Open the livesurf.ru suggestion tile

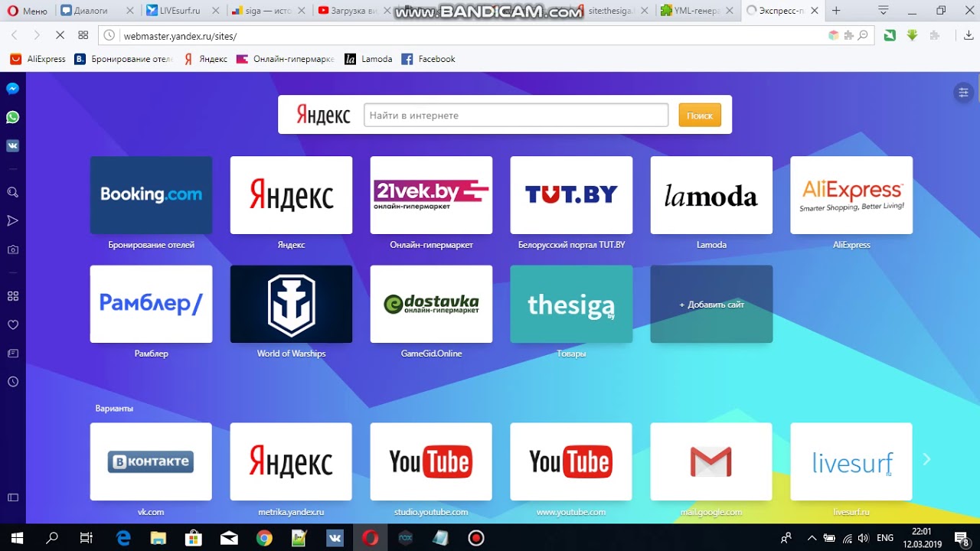point(851,461)
